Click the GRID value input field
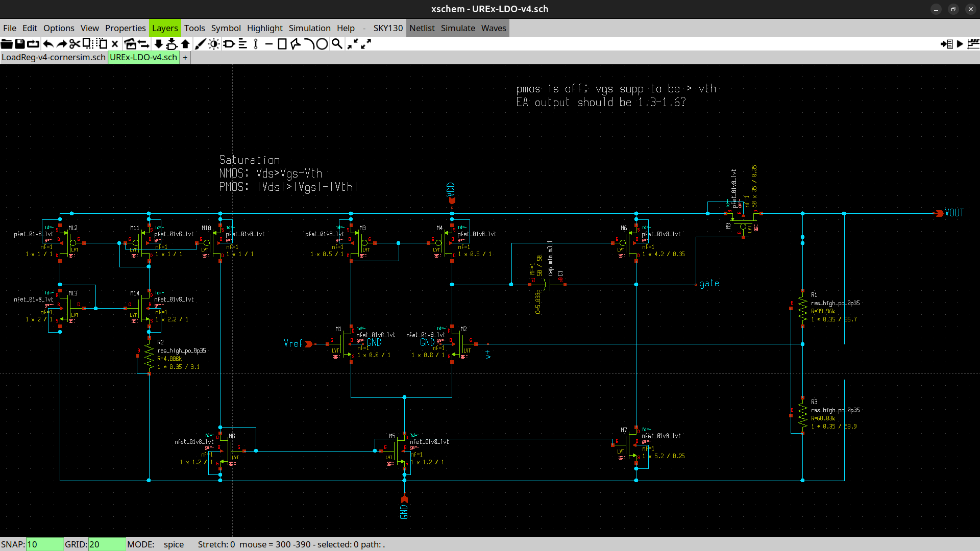980x551 pixels. [107, 544]
